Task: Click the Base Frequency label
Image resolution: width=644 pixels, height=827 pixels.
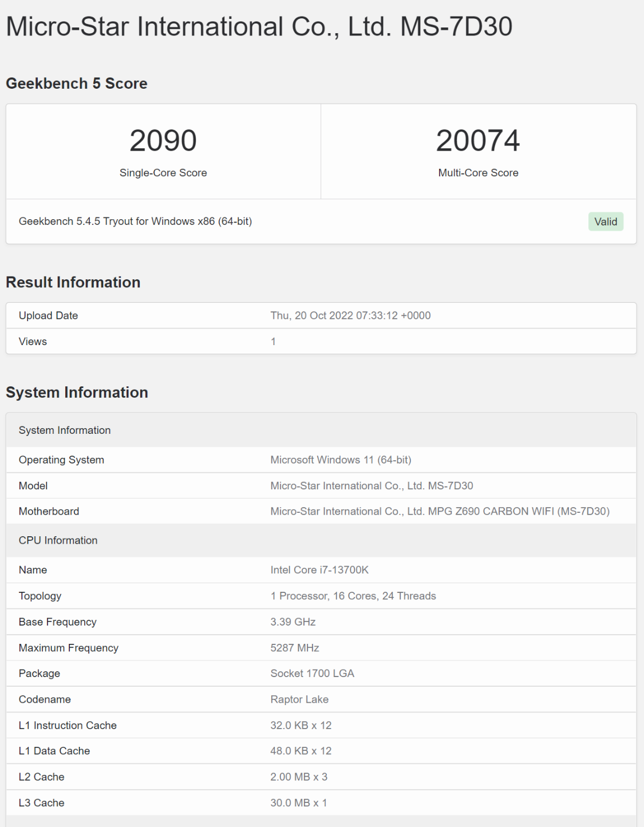Action: (57, 622)
